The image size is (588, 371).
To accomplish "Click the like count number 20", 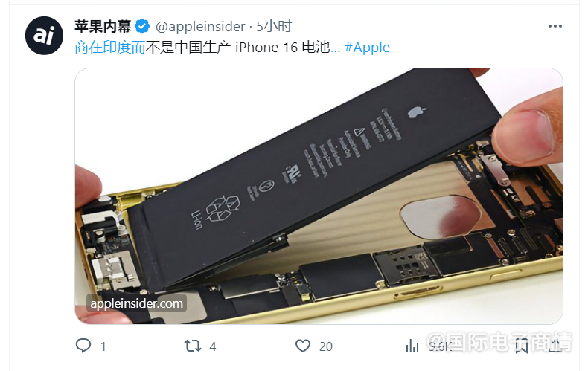I will (326, 346).
